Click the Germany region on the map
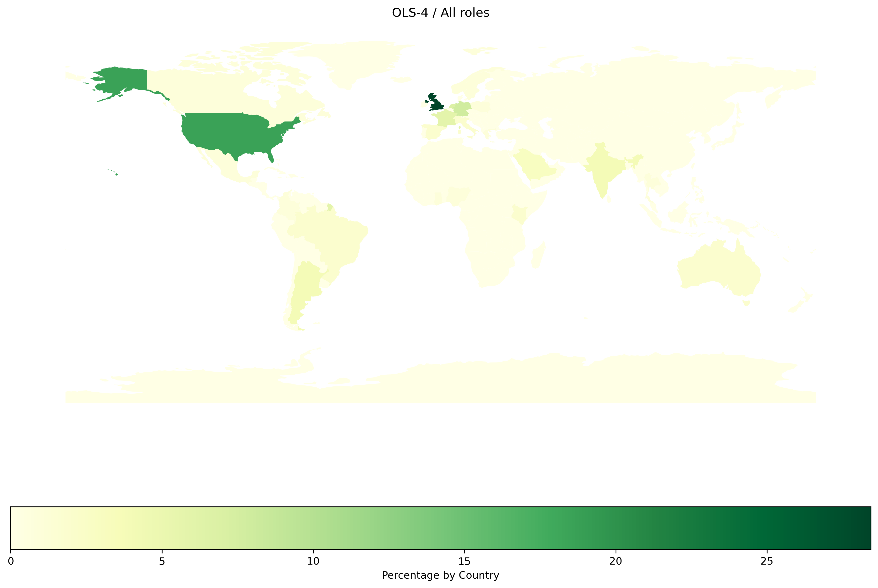Viewport: 878px width, 588px height. click(462, 109)
